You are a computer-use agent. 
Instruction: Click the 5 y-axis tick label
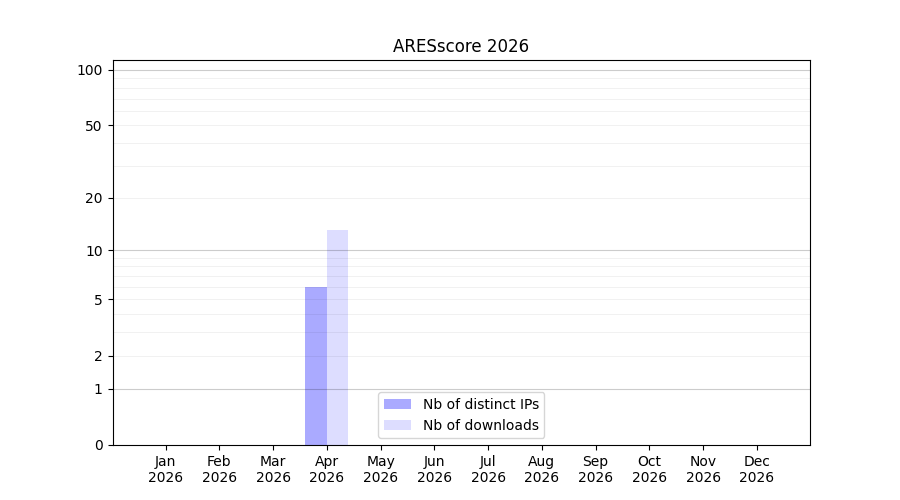(x=98, y=300)
